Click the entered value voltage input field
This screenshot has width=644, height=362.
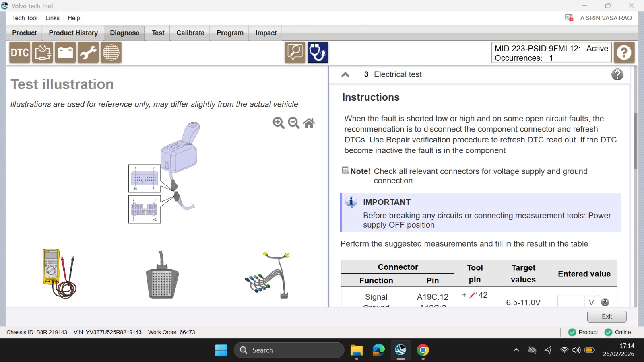coord(571,302)
